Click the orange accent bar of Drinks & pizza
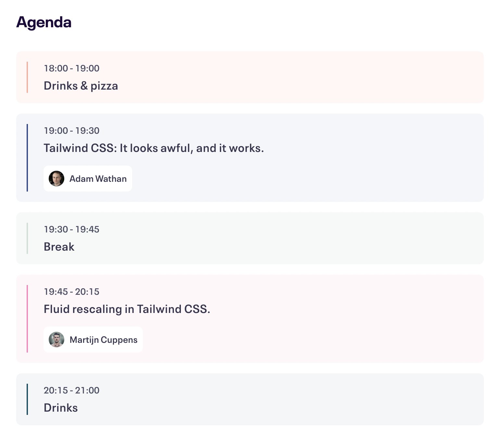Viewport: 502px width, 448px height. click(x=27, y=77)
